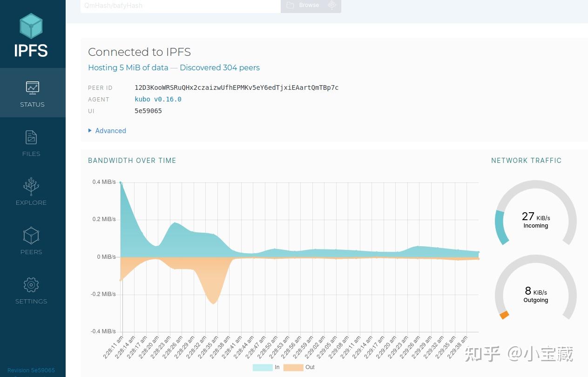The image size is (588, 377).
Task: Click the Out legend color swatch
Action: click(293, 367)
